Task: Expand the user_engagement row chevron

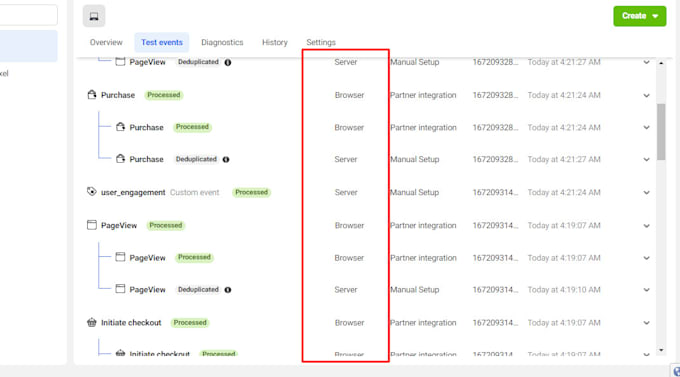Action: click(646, 193)
